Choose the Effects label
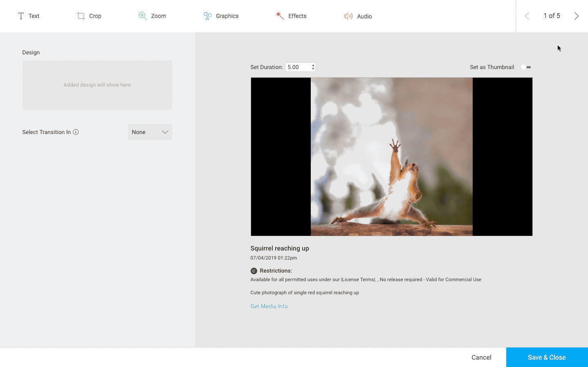The height and width of the screenshot is (367, 588). (297, 16)
